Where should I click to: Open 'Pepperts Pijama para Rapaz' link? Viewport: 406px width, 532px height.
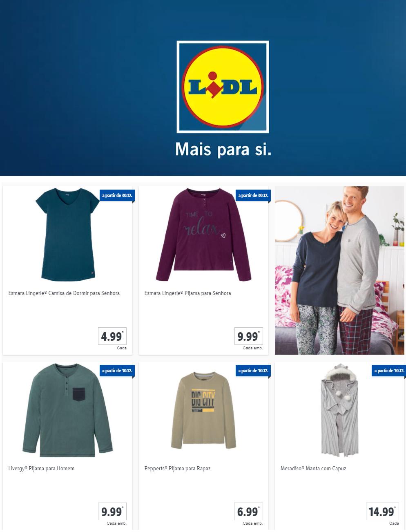pyautogui.click(x=177, y=468)
